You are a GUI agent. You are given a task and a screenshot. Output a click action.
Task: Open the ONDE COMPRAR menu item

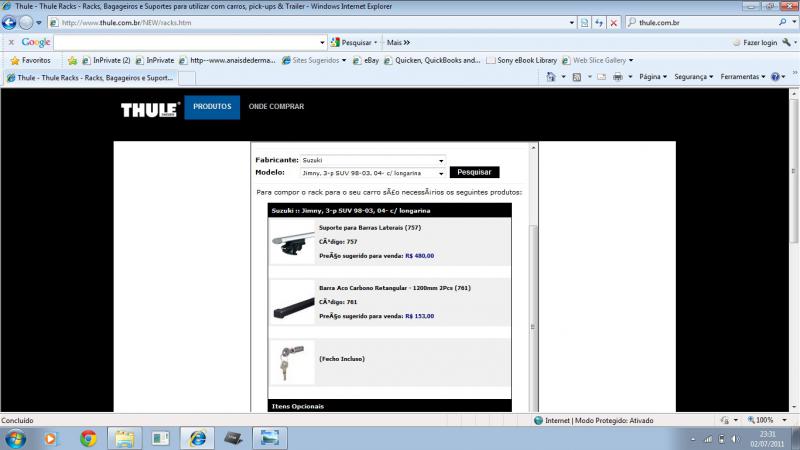coord(276,107)
